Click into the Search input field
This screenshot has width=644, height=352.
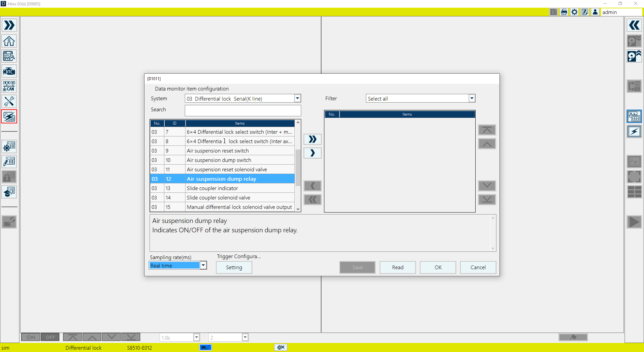(243, 110)
